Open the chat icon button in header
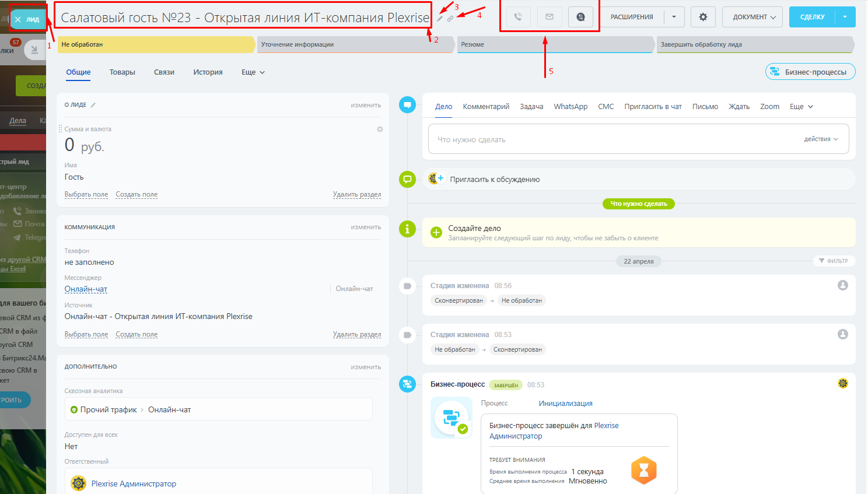The image size is (868, 494). pos(580,17)
